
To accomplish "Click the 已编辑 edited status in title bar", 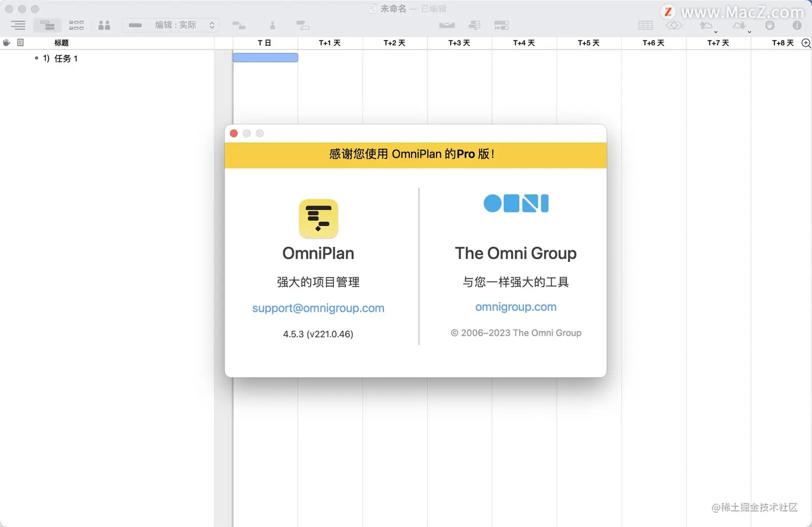I will point(434,9).
